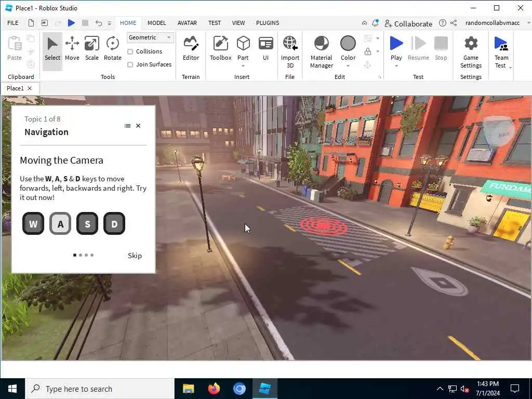Switch to the MODEL ribbon tab
532x399 pixels.
(157, 23)
